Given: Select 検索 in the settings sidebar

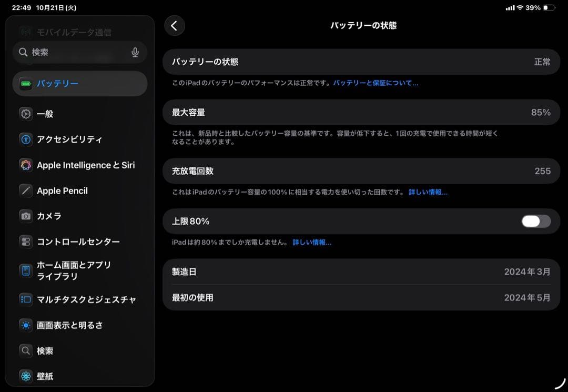Looking at the screenshot, I should coord(25,351).
